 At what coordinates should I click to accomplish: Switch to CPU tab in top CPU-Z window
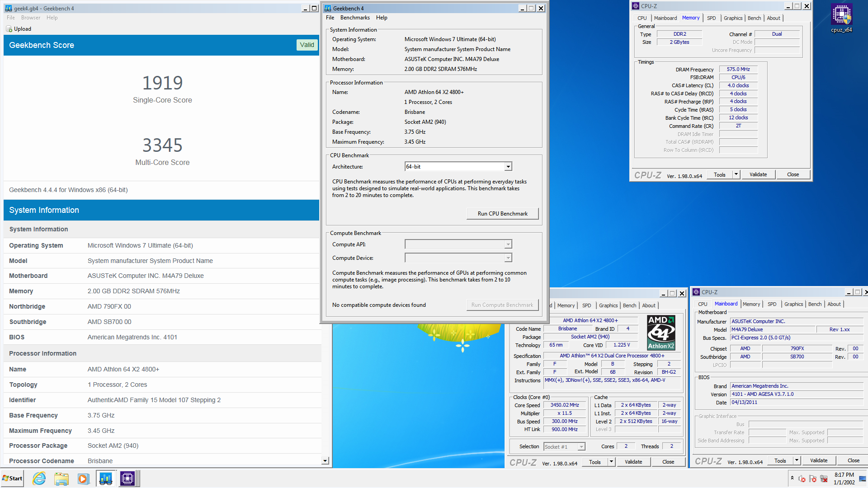pos(642,18)
